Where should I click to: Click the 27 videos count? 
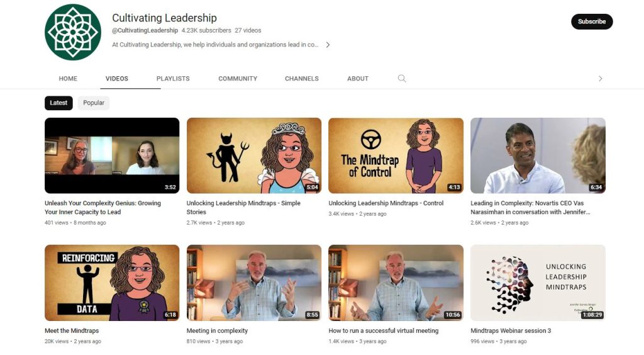(248, 30)
